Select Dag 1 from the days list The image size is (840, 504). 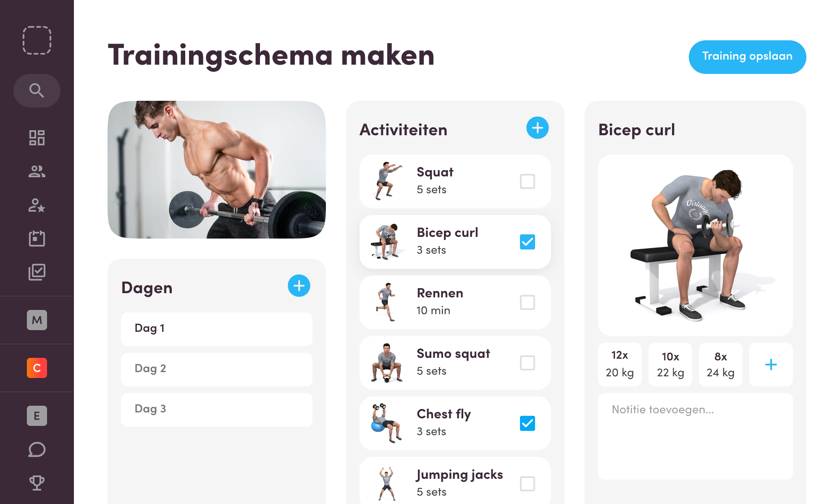pyautogui.click(x=218, y=328)
